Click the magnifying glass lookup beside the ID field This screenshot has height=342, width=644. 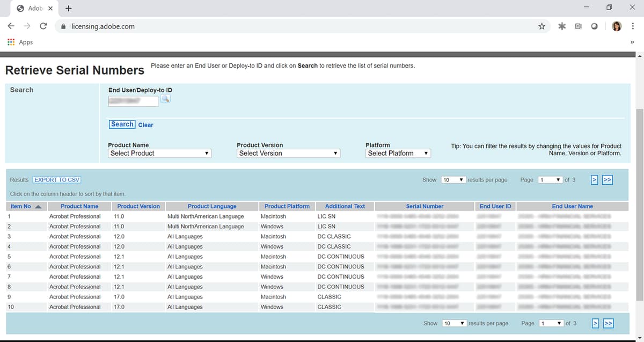point(165,100)
